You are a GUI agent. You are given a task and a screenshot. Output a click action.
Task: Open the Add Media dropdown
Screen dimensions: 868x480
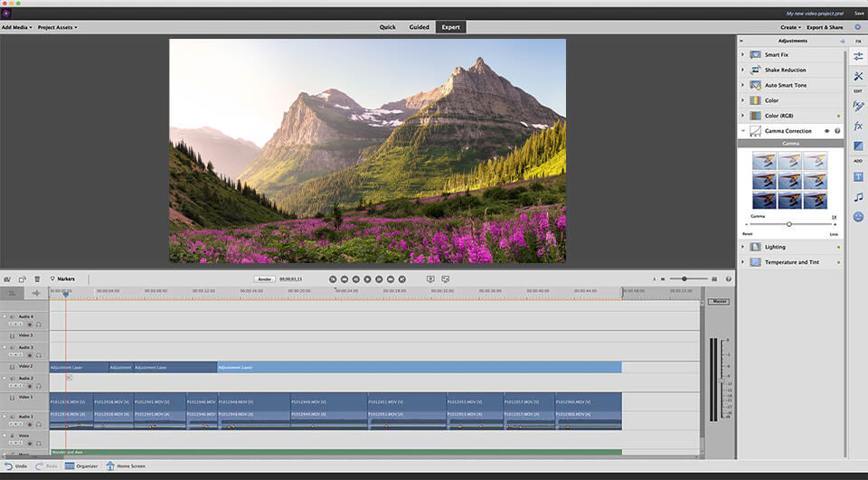(17, 27)
